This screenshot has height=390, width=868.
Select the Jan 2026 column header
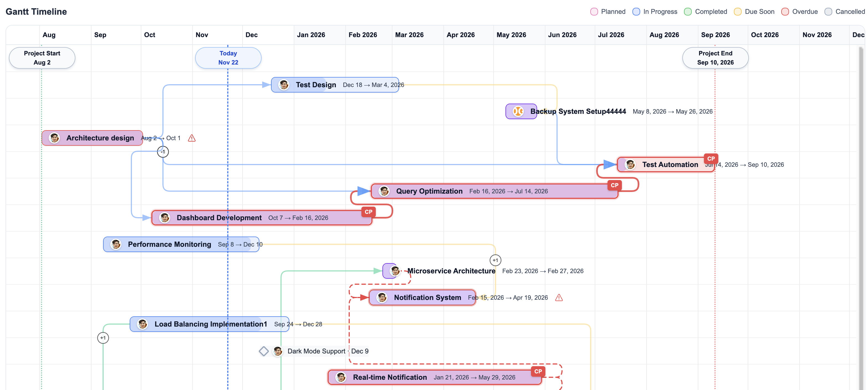coord(311,35)
